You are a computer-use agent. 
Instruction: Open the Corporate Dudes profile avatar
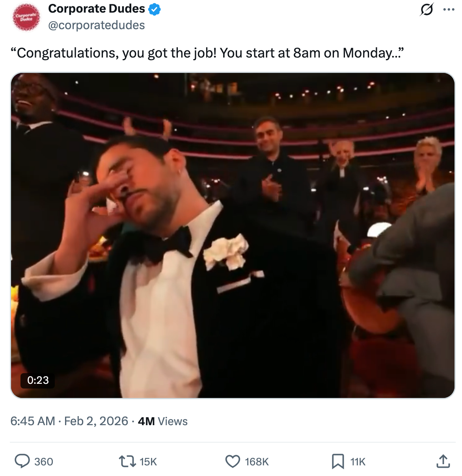tap(26, 17)
